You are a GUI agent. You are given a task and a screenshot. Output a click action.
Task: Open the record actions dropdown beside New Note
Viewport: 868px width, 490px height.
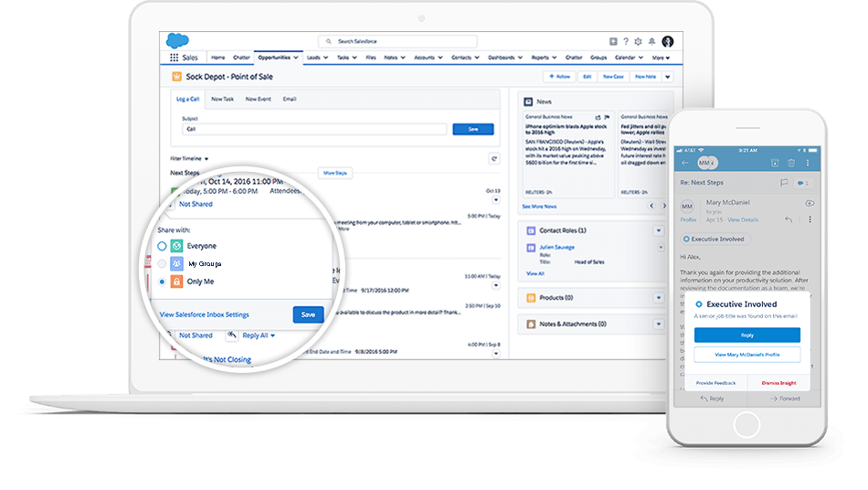[x=668, y=77]
